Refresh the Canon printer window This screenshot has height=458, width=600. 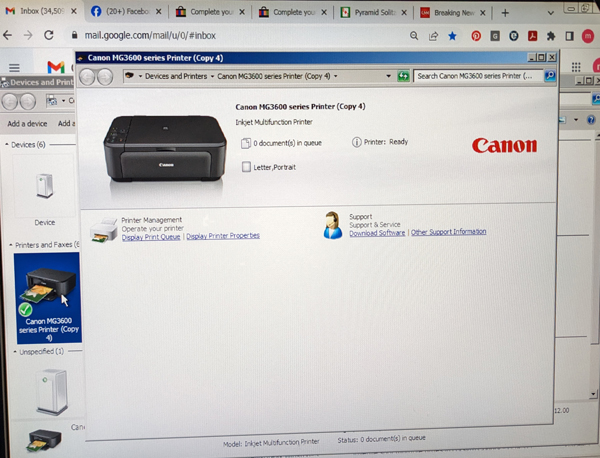click(403, 76)
